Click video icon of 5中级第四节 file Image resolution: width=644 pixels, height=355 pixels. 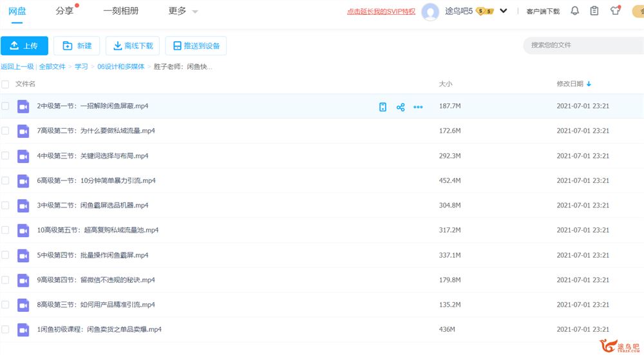[x=23, y=255]
